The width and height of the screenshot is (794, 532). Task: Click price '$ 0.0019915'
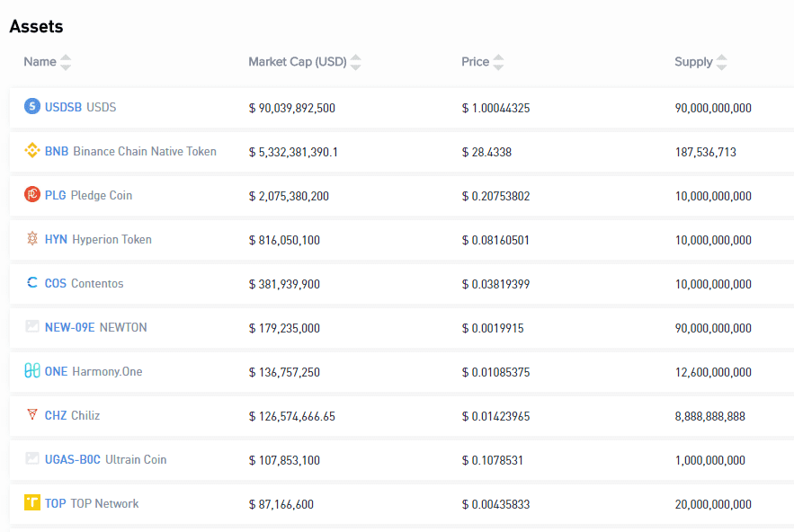click(493, 328)
